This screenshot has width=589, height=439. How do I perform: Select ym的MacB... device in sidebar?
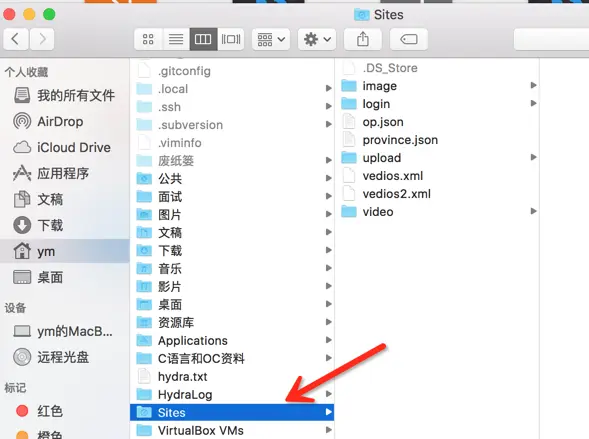click(64, 331)
